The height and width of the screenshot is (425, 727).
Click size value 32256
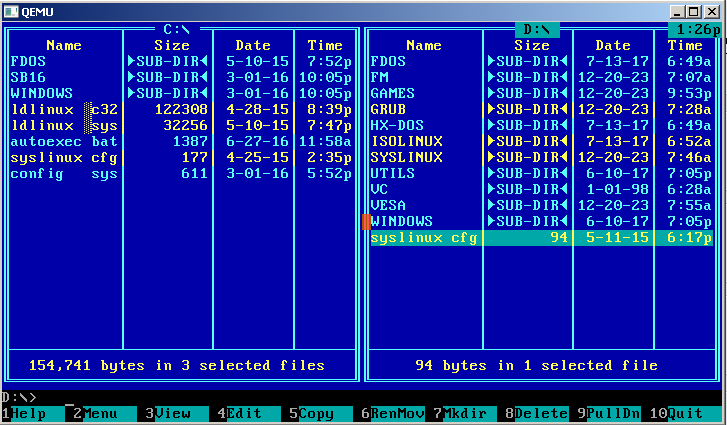[185, 126]
